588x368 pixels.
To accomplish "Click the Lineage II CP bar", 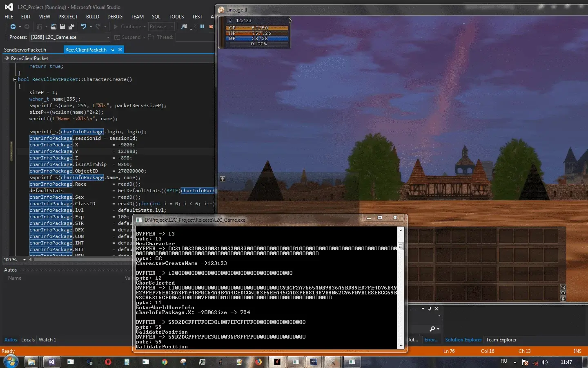I will click(x=257, y=28).
